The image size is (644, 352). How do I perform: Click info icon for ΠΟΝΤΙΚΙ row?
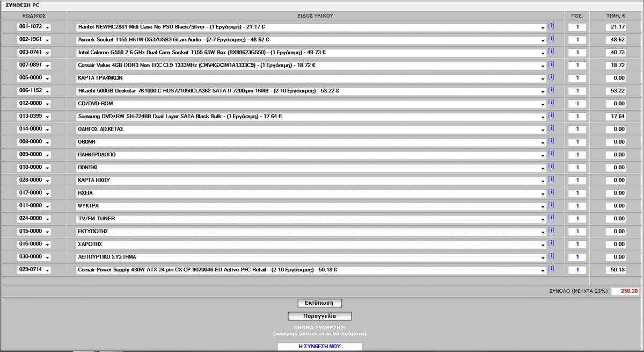(551, 167)
